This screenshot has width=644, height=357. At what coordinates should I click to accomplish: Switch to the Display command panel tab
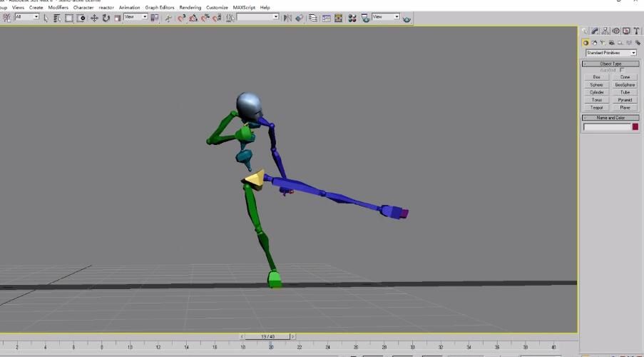point(626,31)
